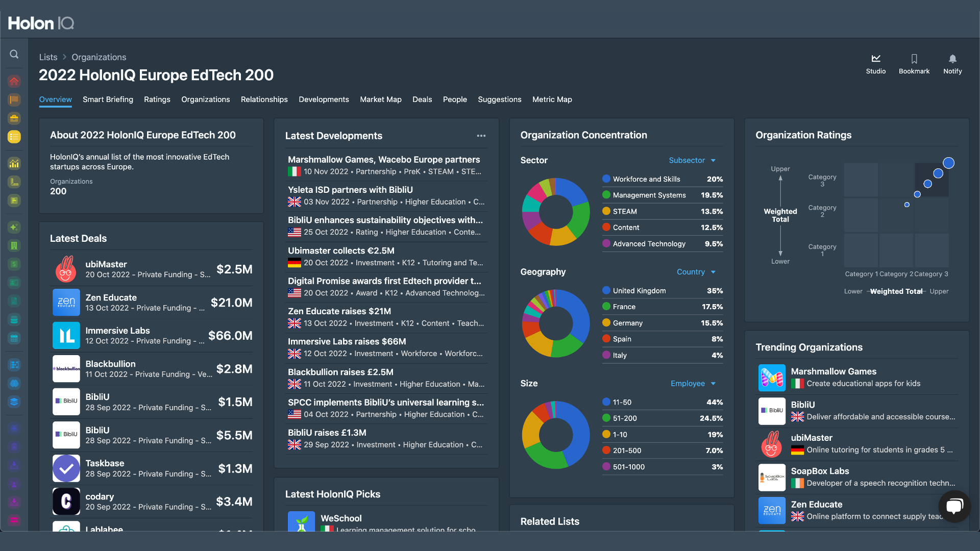Image resolution: width=980 pixels, height=551 pixels.
Task: Open the dollar sign icon in sidebar
Action: tap(14, 264)
